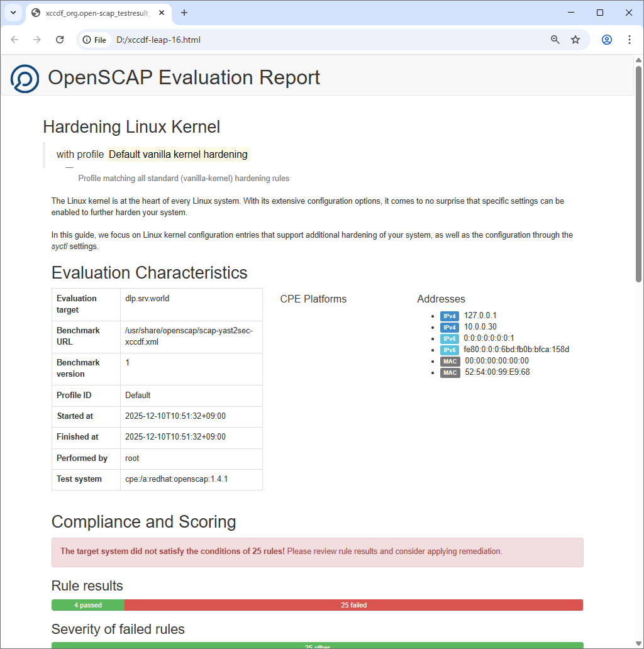Click the IPv6 badge beside fe80 address

[450, 350]
